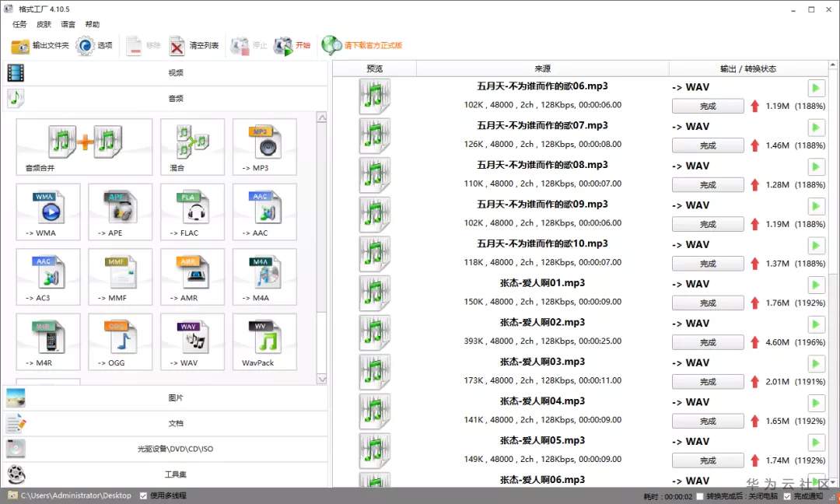The height and width of the screenshot is (504, 840).
Task: Select the 混合 mix tool
Action: click(x=192, y=147)
